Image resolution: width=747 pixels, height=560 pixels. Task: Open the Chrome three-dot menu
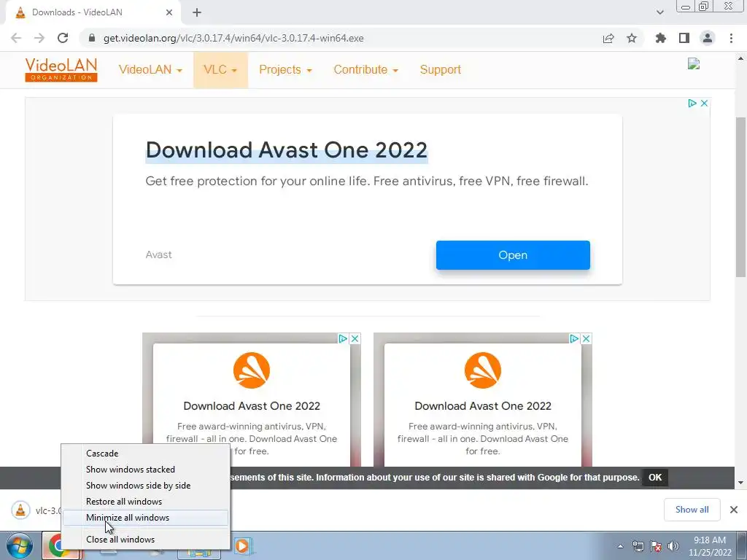(x=731, y=38)
